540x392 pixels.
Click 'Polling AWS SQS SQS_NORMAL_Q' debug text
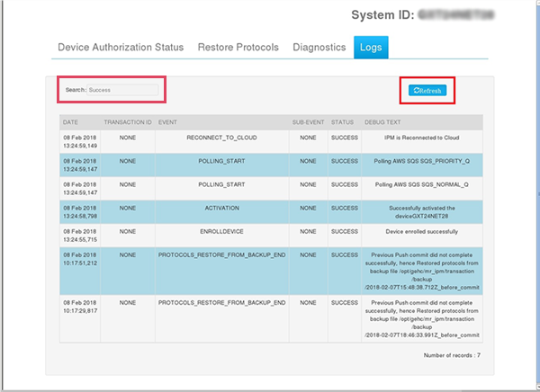coord(421,185)
